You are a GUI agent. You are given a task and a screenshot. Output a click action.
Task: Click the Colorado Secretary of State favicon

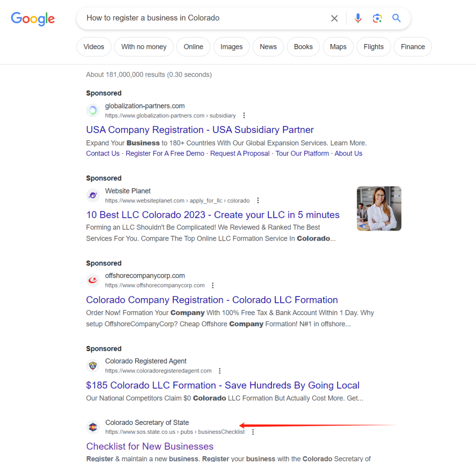click(93, 427)
